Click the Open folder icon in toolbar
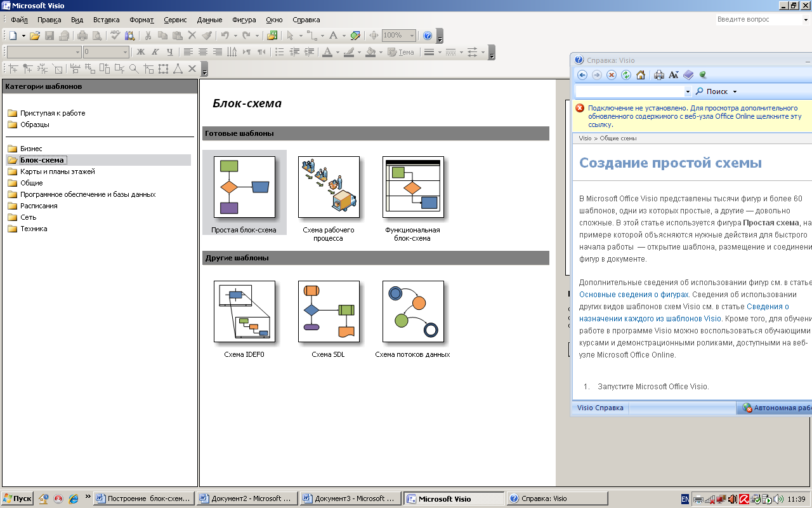 point(35,36)
